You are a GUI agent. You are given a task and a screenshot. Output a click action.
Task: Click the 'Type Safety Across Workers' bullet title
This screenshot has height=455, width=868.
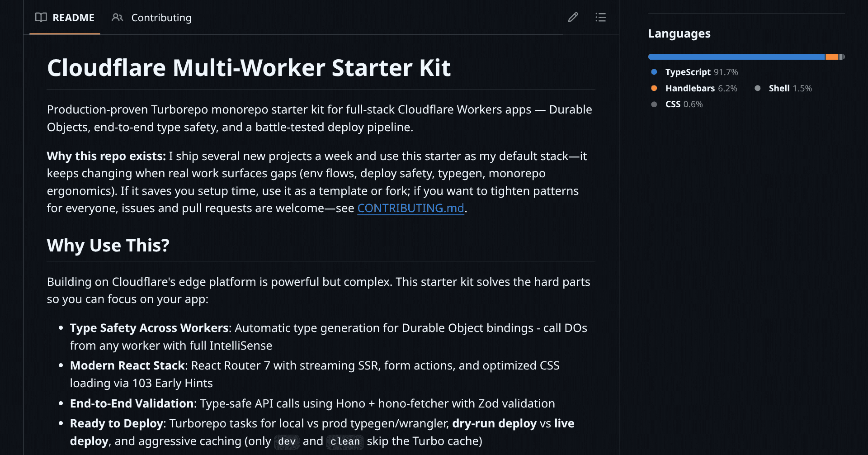[x=149, y=328]
